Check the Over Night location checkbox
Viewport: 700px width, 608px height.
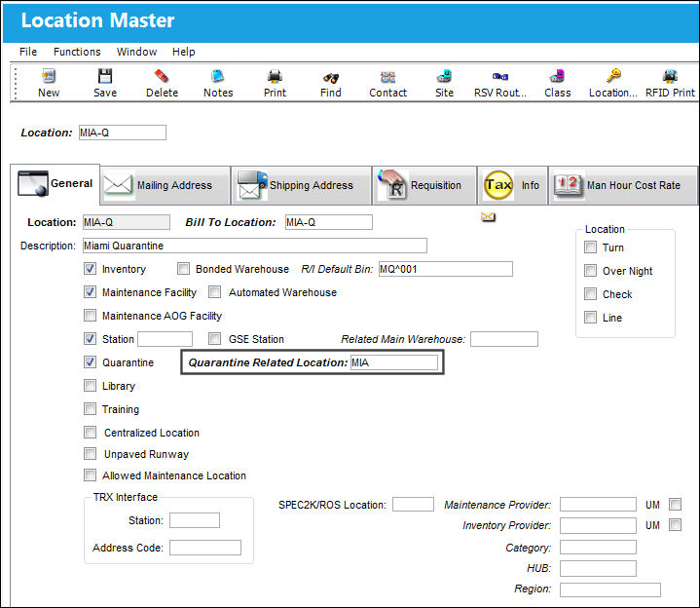pos(590,270)
